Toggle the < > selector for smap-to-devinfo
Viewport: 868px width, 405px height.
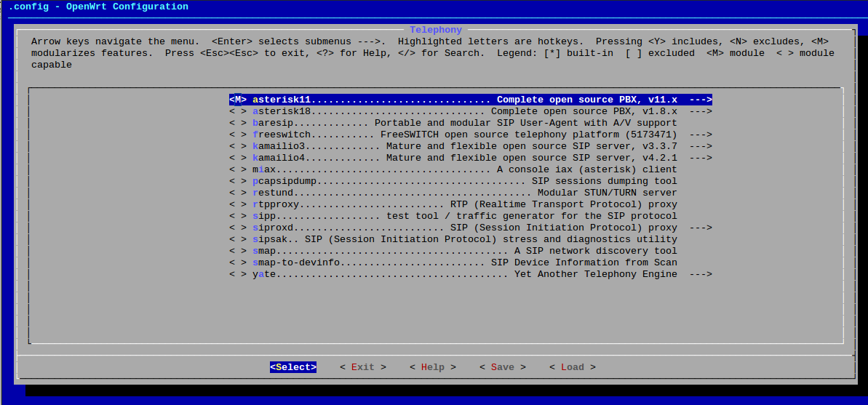pyautogui.click(x=237, y=262)
